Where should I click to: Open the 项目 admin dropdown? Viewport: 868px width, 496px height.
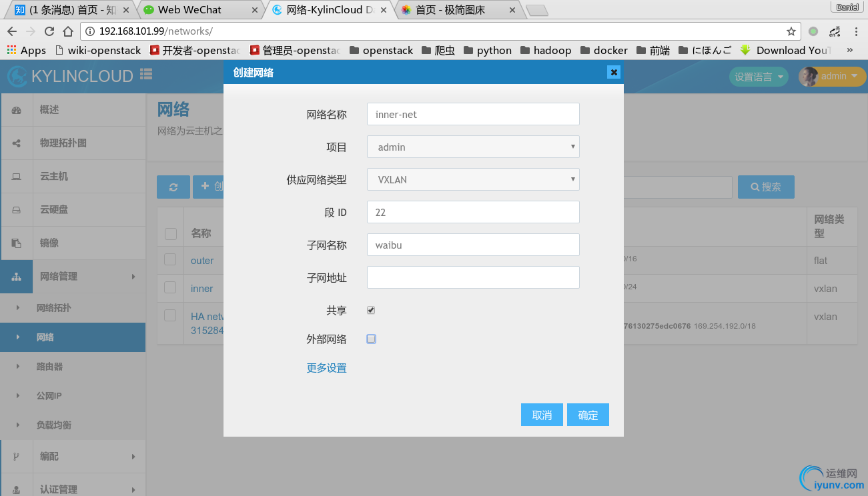pyautogui.click(x=473, y=147)
